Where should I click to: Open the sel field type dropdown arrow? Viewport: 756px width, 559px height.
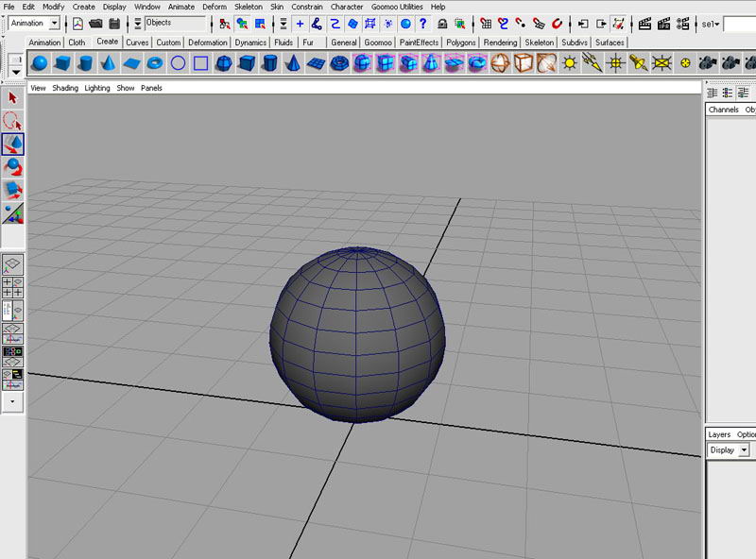click(717, 24)
